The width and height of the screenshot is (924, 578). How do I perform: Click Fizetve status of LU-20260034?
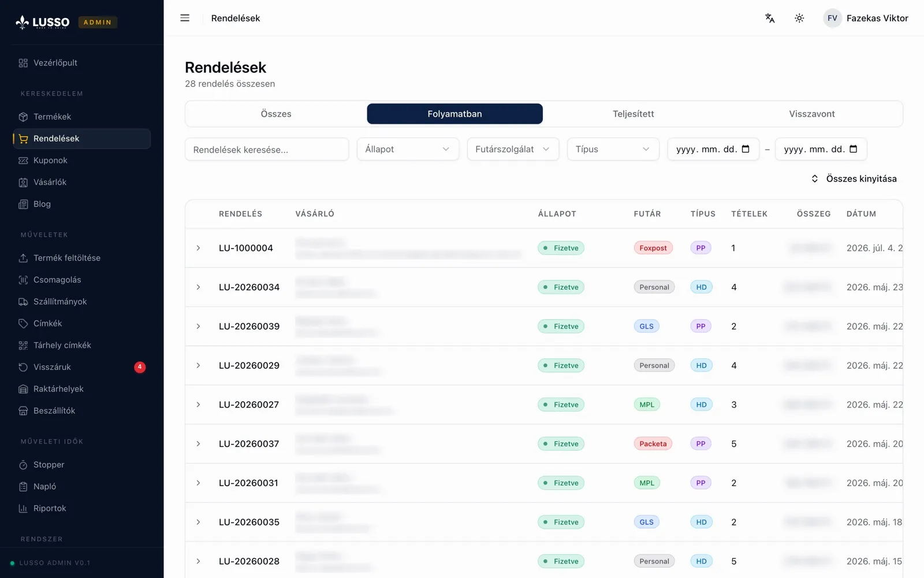click(x=561, y=287)
